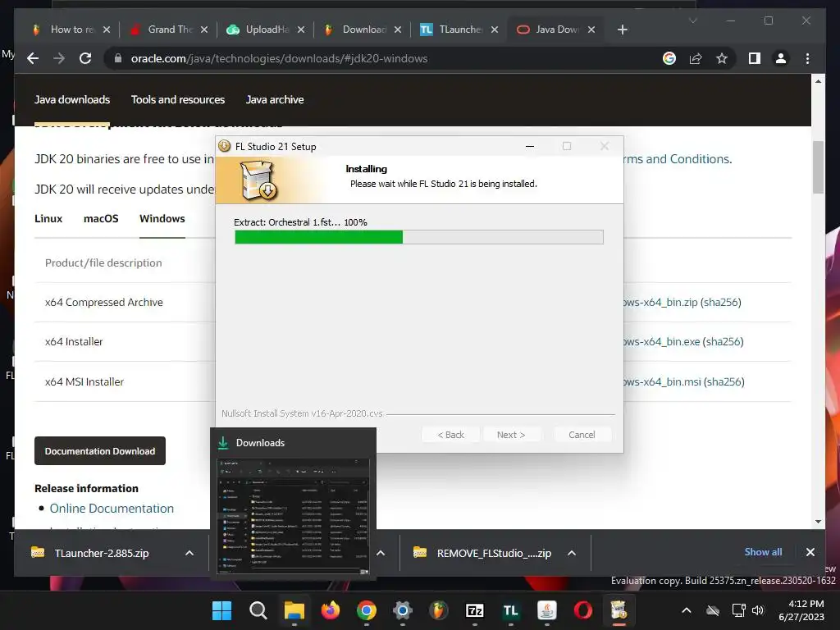
Task: Click Back in FL Studio Setup
Action: click(x=450, y=435)
